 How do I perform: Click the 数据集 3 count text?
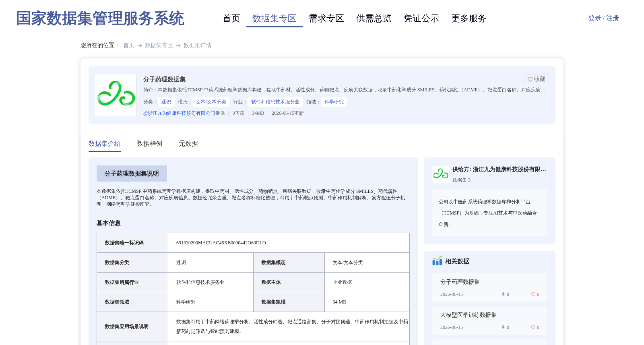click(461, 180)
